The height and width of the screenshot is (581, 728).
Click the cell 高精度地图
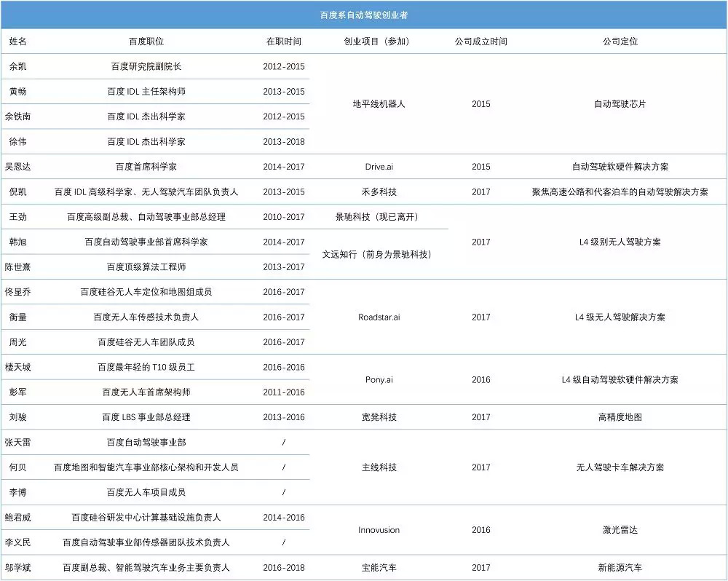pos(620,417)
